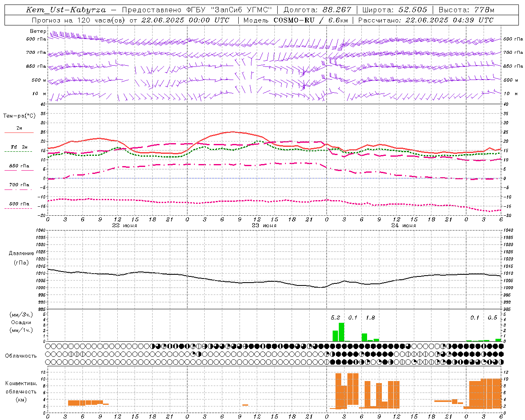Click the 500 гПа temperature legend label
The width and height of the screenshot is (525, 420).
click(x=19, y=204)
